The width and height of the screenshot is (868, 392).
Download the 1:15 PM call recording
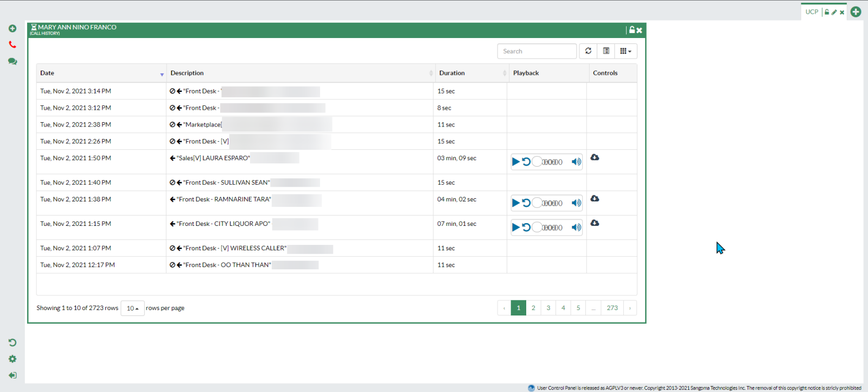point(595,223)
